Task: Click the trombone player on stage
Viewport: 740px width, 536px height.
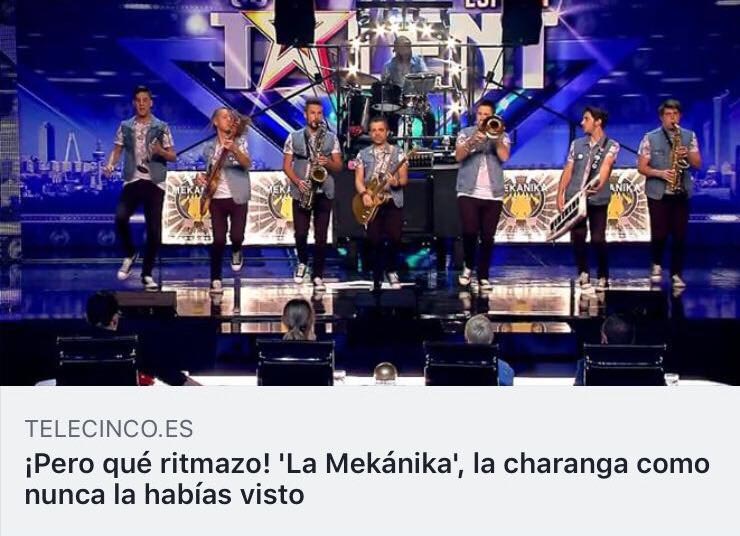Action: 482,193
